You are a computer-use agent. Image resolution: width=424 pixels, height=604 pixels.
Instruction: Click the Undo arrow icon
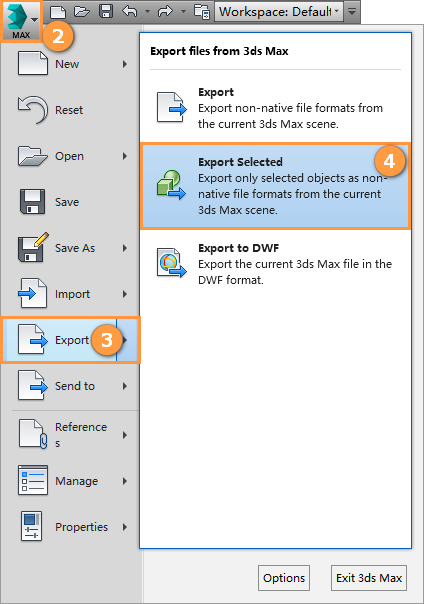click(130, 11)
